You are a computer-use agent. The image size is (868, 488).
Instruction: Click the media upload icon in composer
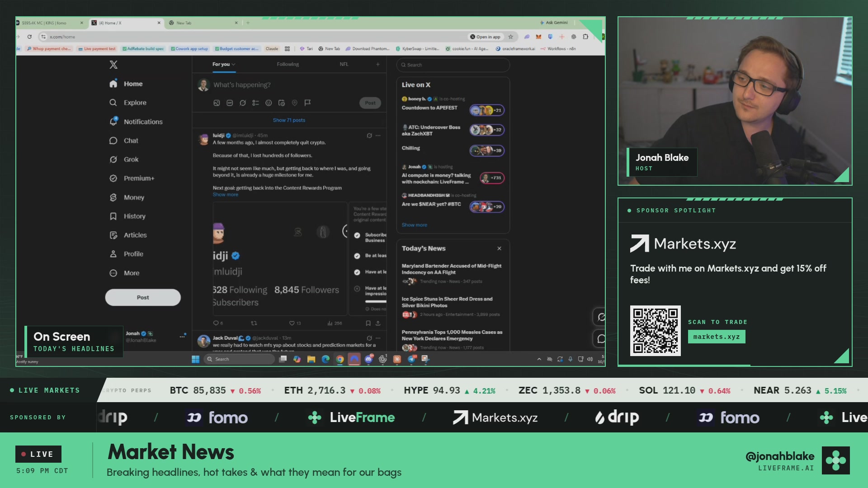click(x=217, y=103)
